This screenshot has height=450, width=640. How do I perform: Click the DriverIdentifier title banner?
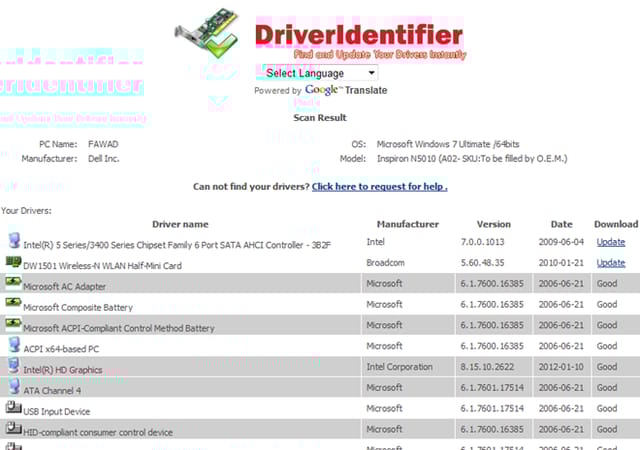pyautogui.click(x=359, y=35)
